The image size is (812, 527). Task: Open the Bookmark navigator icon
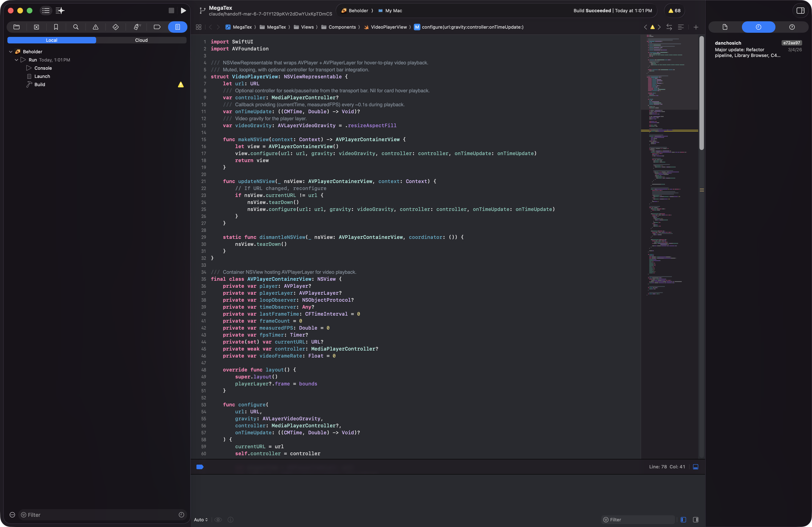[x=56, y=27]
